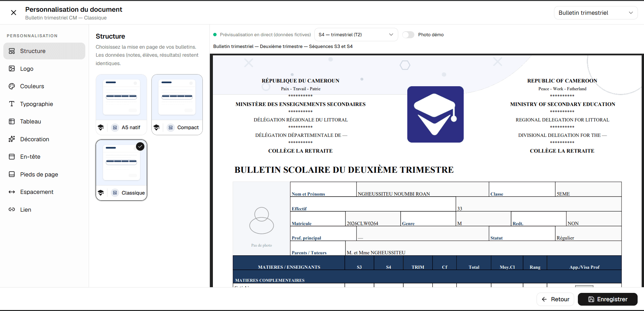Viewport: 644px width, 311px height.
Task: Select the Classique layout thumbnail
Action: click(x=121, y=170)
